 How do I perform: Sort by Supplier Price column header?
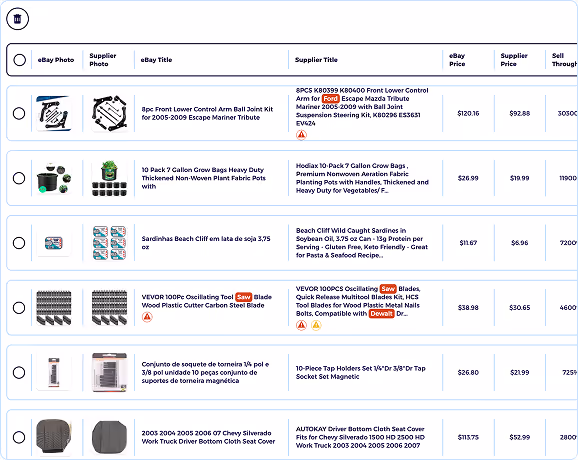(x=514, y=60)
